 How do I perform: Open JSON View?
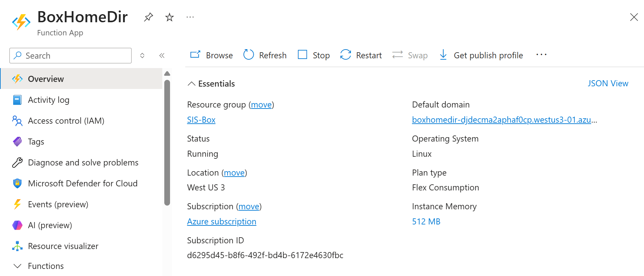(608, 83)
